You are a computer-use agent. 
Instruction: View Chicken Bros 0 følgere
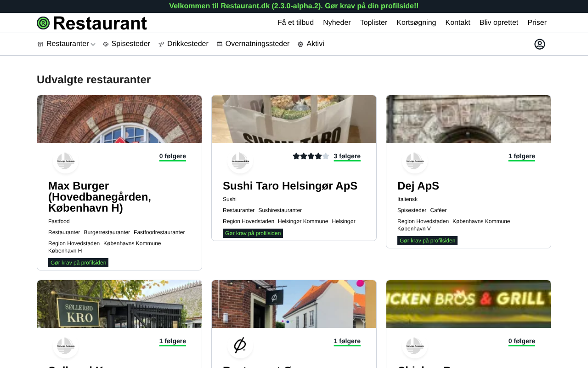coord(522,341)
